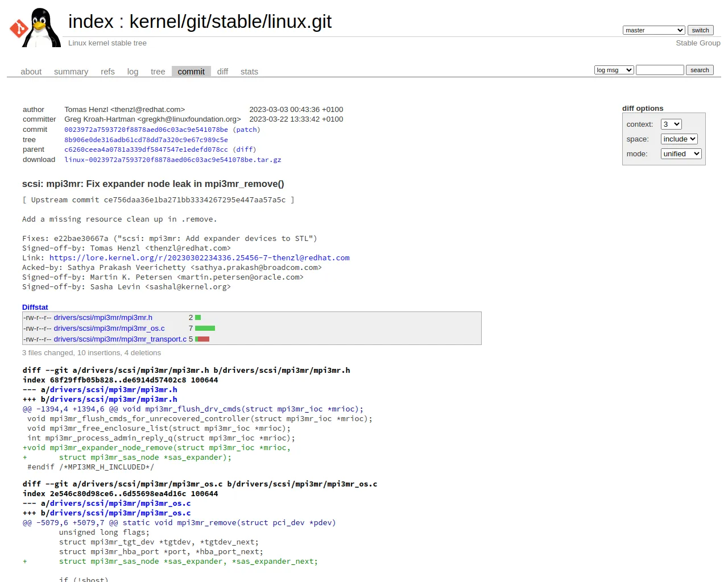
Task: Click the green bar for mpi3mr_os.c
Action: [x=205, y=329]
